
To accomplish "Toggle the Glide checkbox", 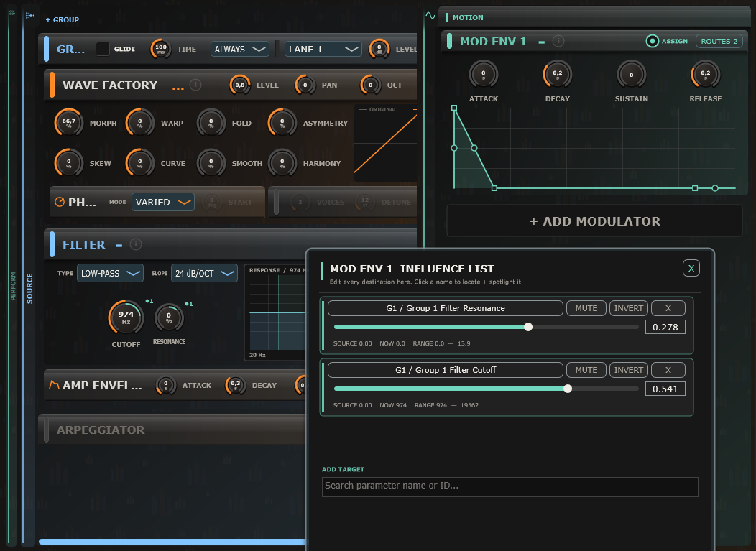I will point(102,49).
